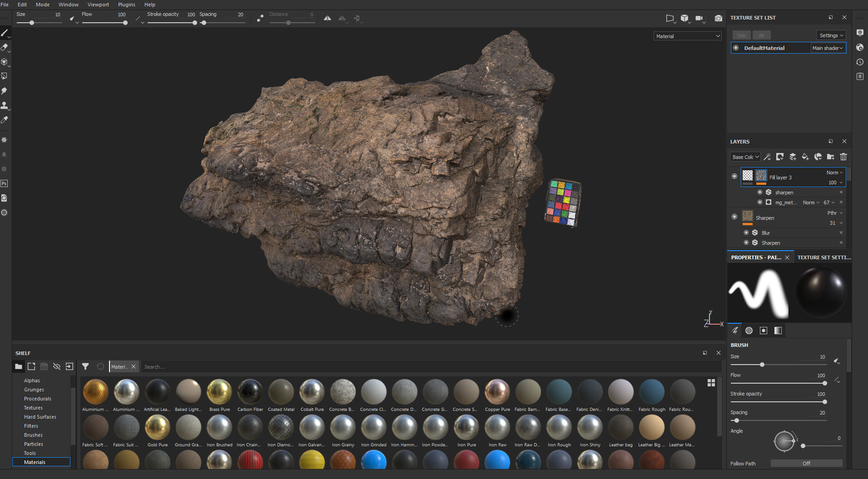Screen dimensions: 868x479
Task: Open the File menu
Action: 5,5
